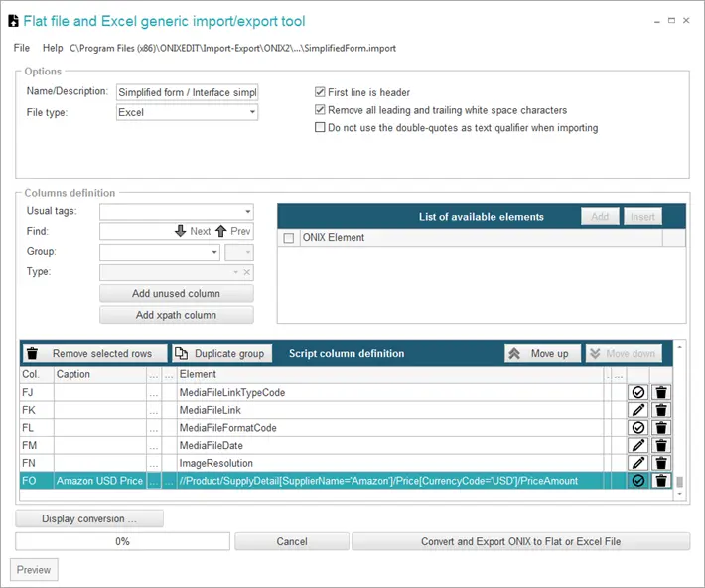Click the 0% progress bar
The width and height of the screenshot is (705, 588).
[122, 541]
